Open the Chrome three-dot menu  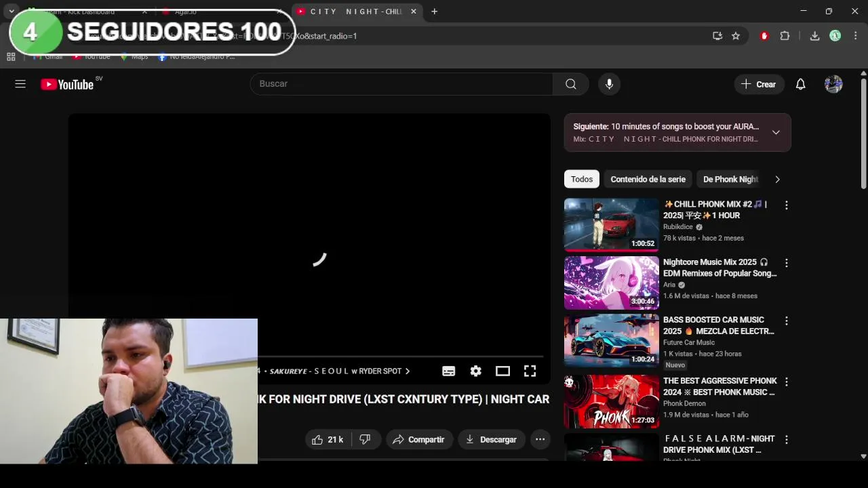click(x=856, y=36)
